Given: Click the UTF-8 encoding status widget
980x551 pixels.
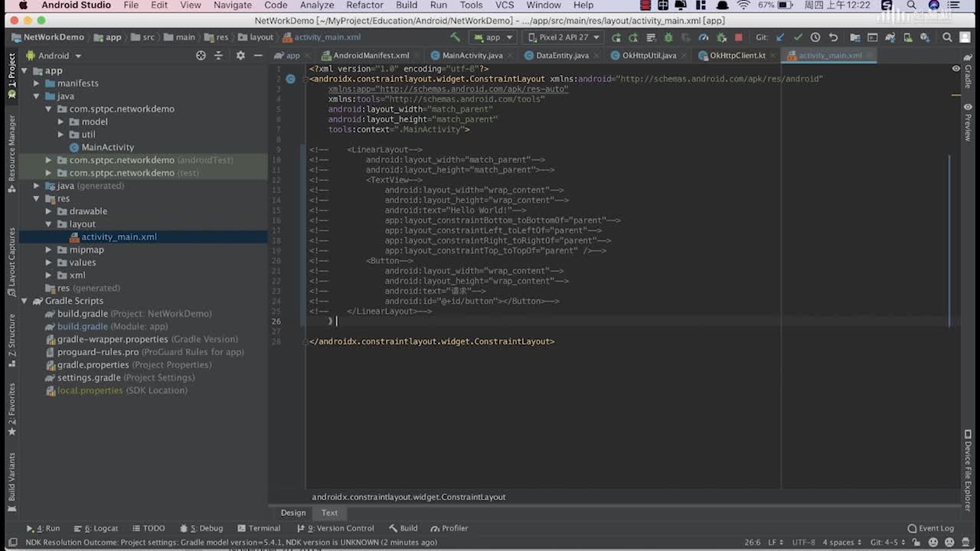Looking at the screenshot, I should pyautogui.click(x=803, y=542).
